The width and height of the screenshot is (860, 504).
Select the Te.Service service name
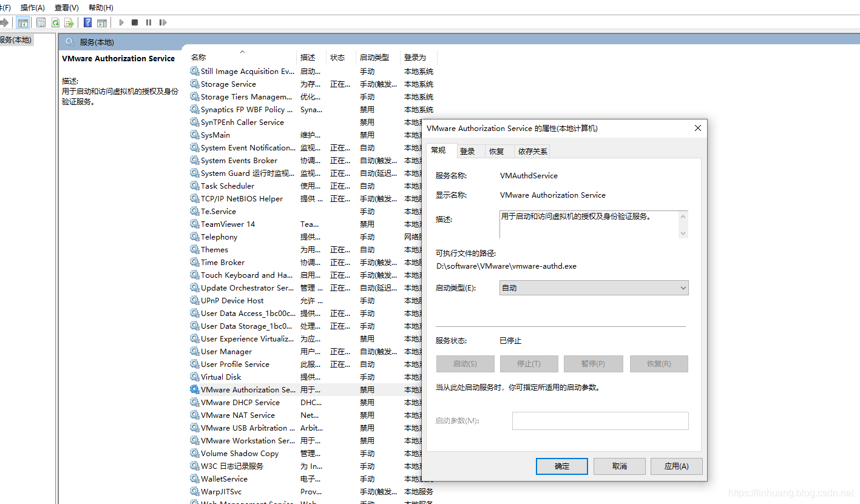(218, 211)
